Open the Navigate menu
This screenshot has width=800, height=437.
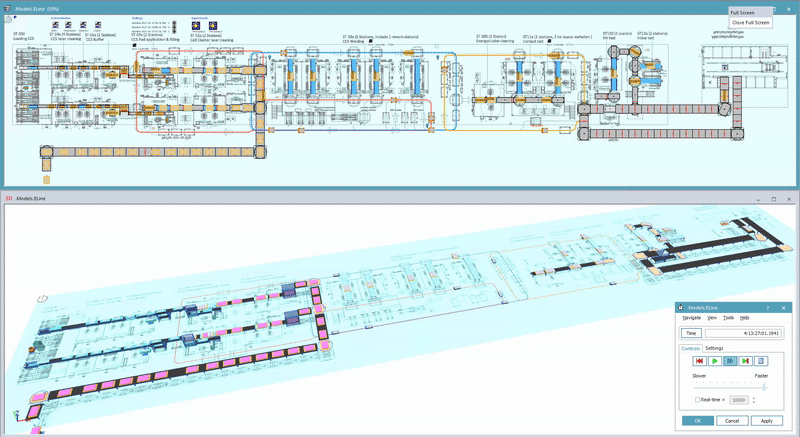[691, 317]
